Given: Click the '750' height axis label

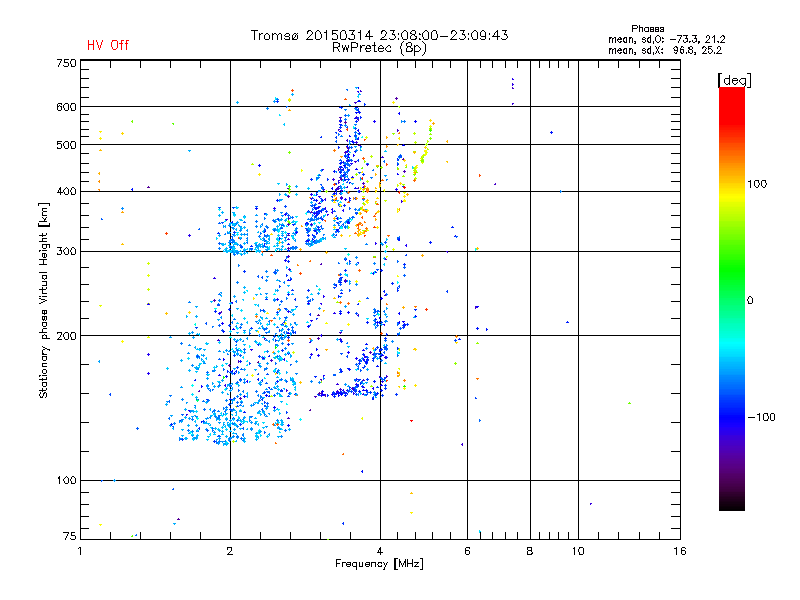Looking at the screenshot, I should coord(66,63).
